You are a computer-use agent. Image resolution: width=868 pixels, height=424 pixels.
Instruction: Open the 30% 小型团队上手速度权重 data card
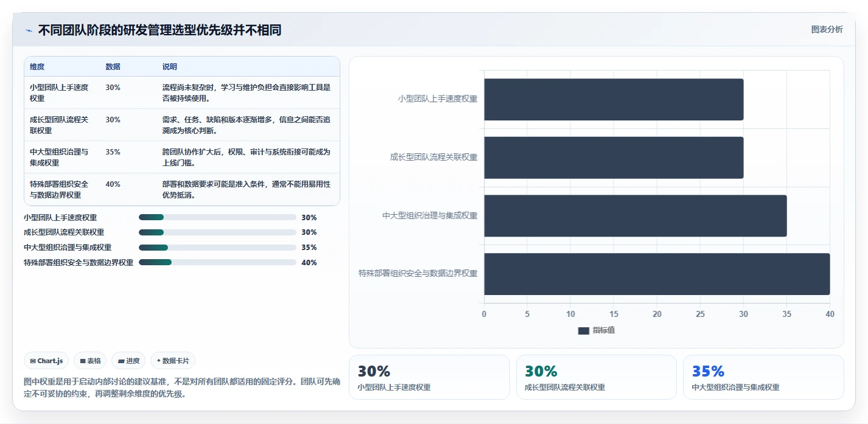429,377
